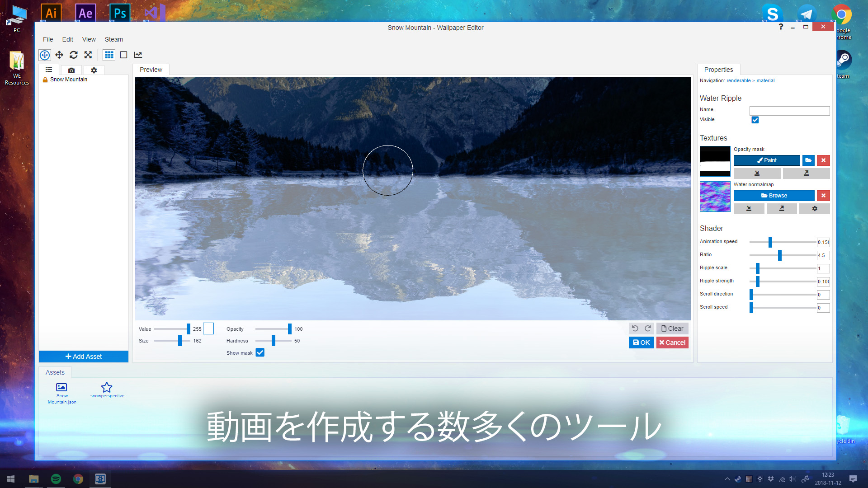Viewport: 868px width, 488px height.
Task: Toggle Show mask checkbox
Action: (x=259, y=352)
